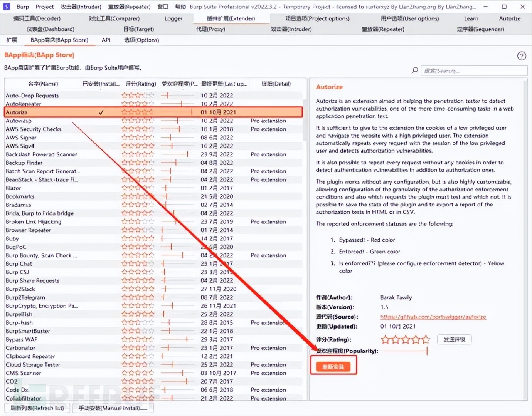This screenshot has height=416, width=532.
Task: Go to the Target tab
Action: tap(138, 29)
